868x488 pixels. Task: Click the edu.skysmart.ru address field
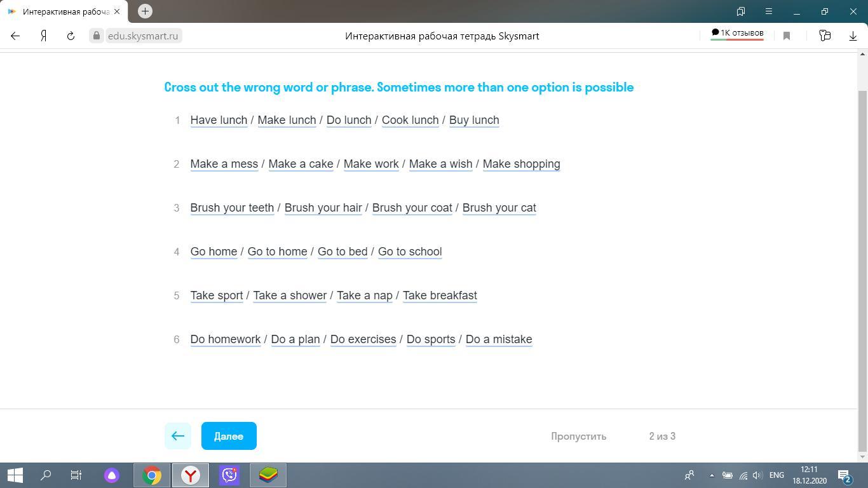(x=142, y=36)
